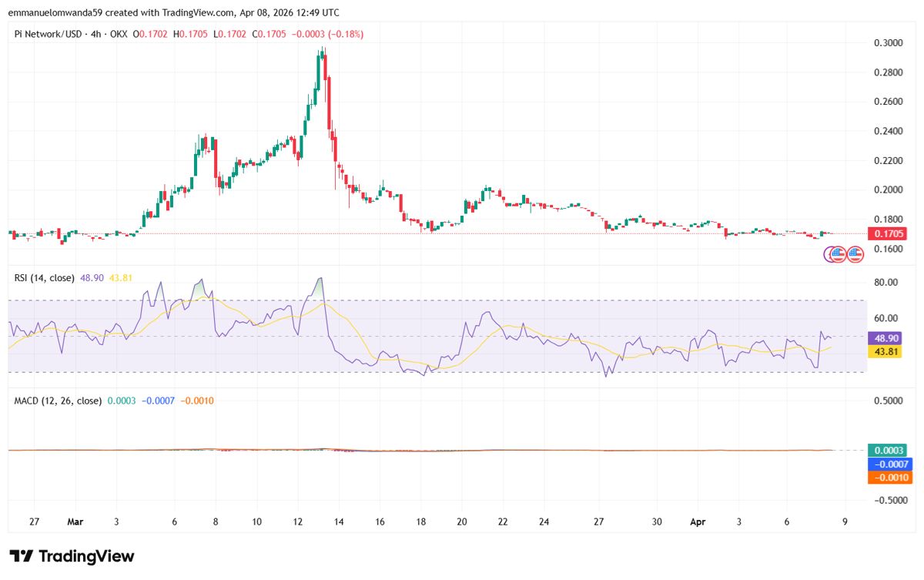Click the 0.1800 price axis label

click(x=888, y=220)
